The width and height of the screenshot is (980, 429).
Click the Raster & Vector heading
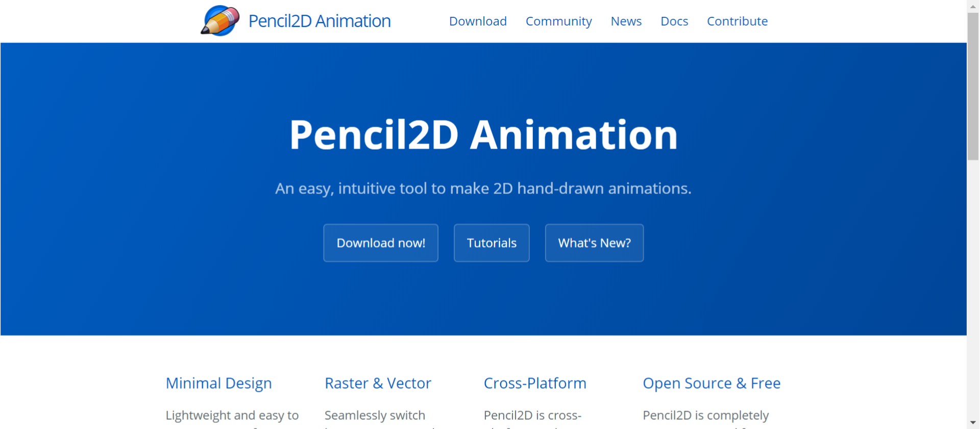378,383
